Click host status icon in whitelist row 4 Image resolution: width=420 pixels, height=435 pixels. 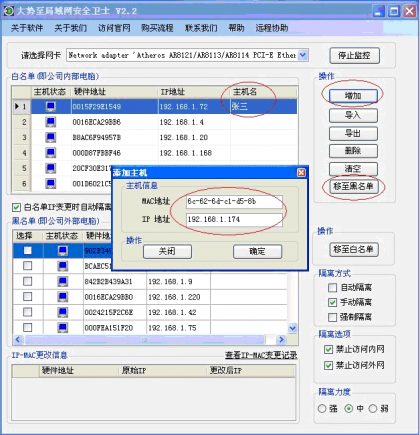(x=51, y=153)
